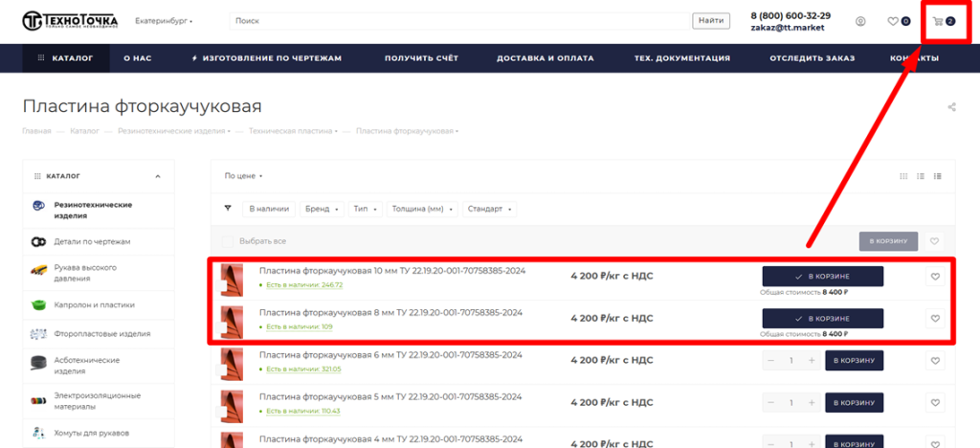Open the 'Доставка и оплата' menu item
Image resolution: width=980 pixels, height=448 pixels.
pos(545,58)
